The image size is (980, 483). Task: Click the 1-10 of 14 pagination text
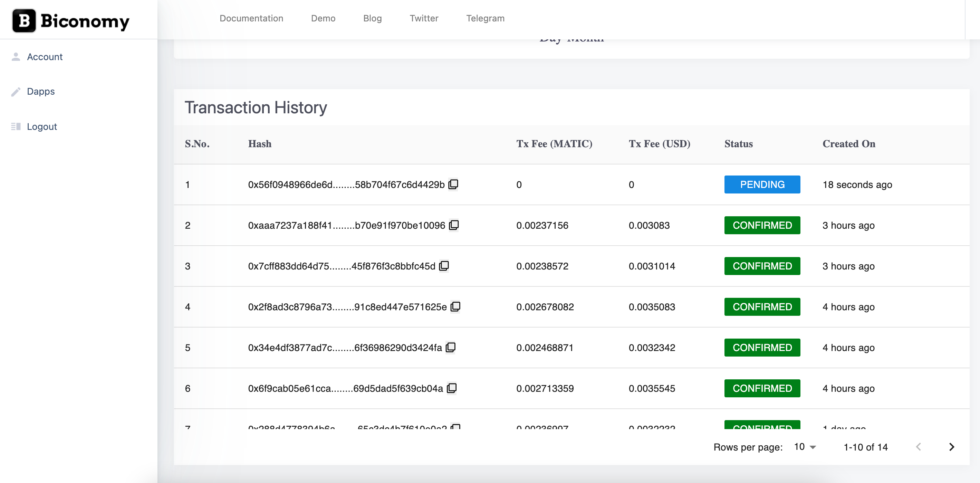(x=865, y=447)
